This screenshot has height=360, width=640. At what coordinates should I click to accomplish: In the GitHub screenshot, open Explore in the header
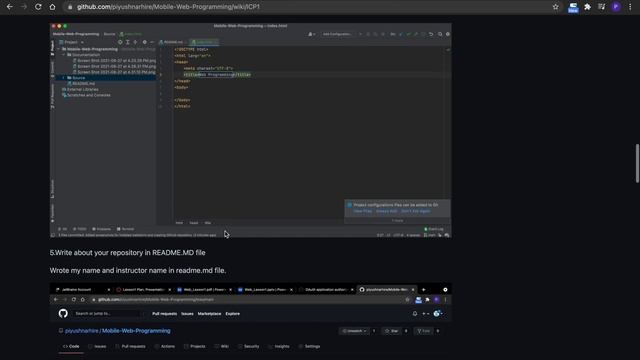[233, 314]
